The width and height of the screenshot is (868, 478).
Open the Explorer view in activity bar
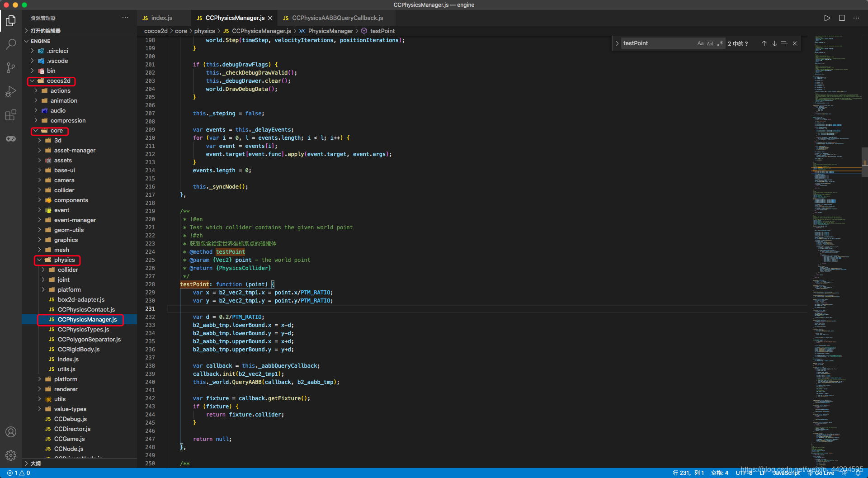11,21
